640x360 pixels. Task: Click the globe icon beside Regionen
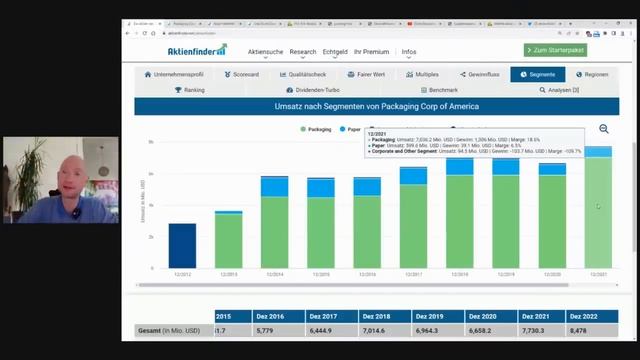(579, 74)
